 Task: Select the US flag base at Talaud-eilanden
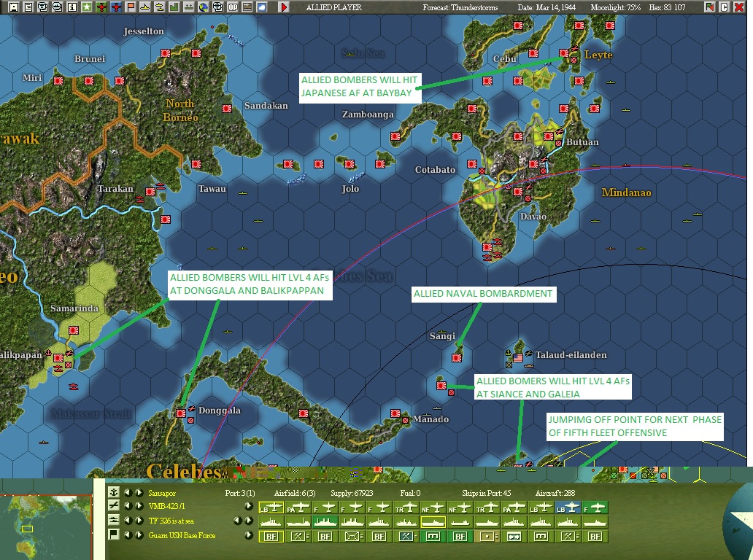518,358
